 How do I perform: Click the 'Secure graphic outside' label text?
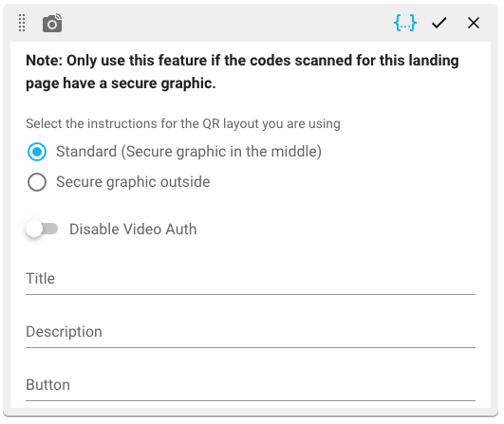tap(133, 182)
